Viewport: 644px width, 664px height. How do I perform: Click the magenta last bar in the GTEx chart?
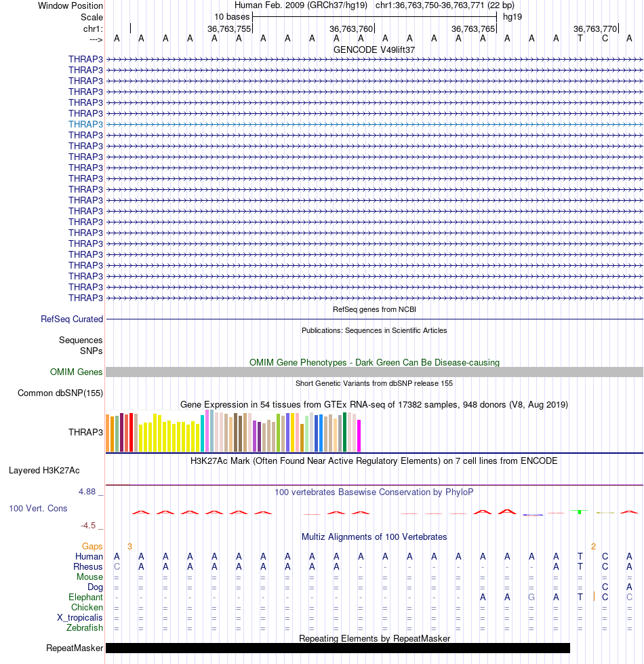[359, 435]
